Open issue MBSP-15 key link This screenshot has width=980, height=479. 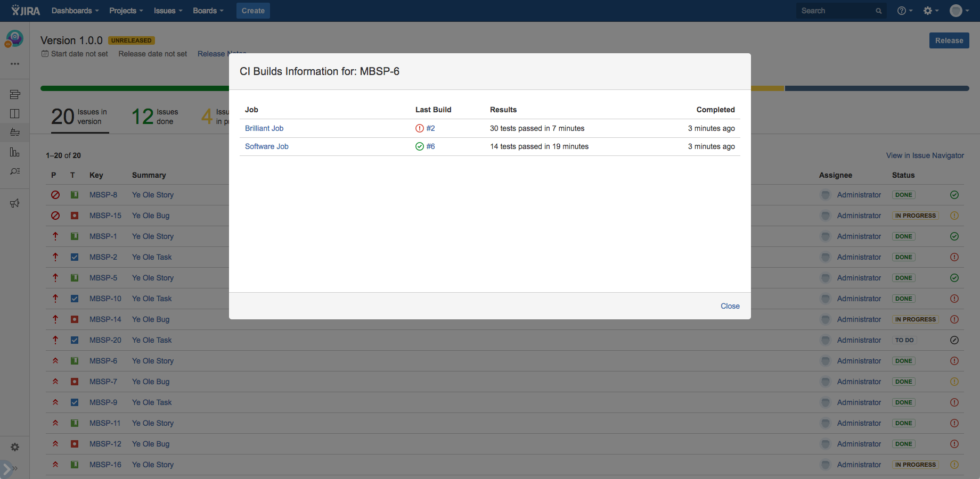tap(105, 216)
